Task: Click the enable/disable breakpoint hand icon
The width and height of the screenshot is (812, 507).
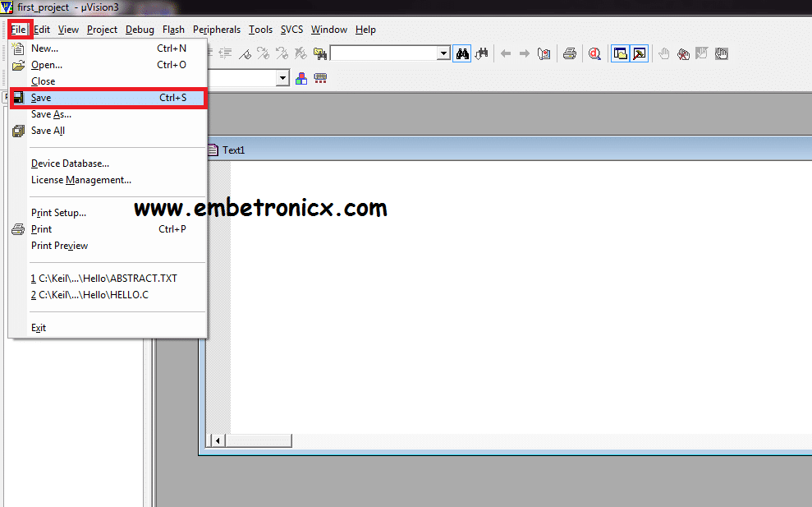Action: click(702, 53)
